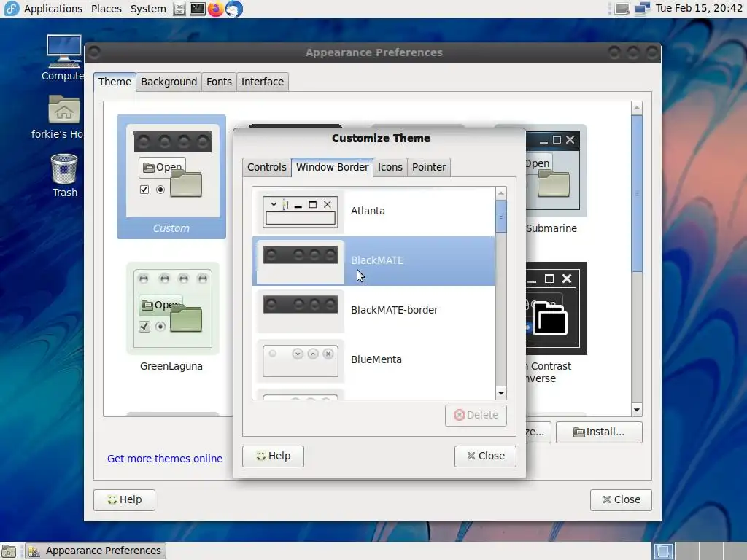The height and width of the screenshot is (560, 747).
Task: Click Help in the Customize Theme dialog
Action: tap(273, 456)
